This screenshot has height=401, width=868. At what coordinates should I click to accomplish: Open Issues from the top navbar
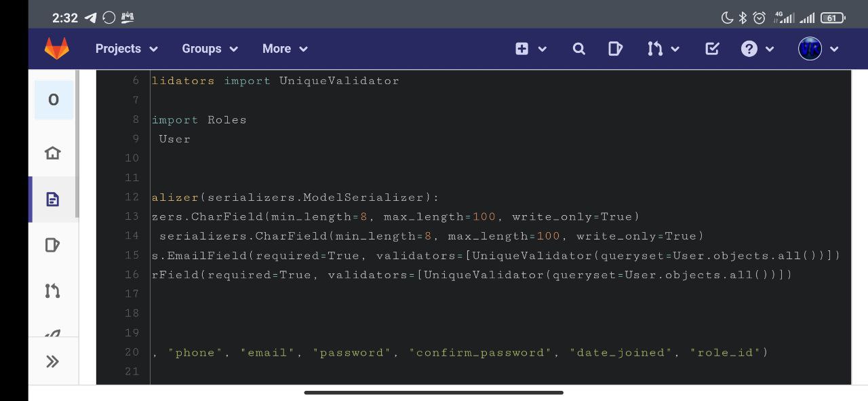[x=615, y=49]
